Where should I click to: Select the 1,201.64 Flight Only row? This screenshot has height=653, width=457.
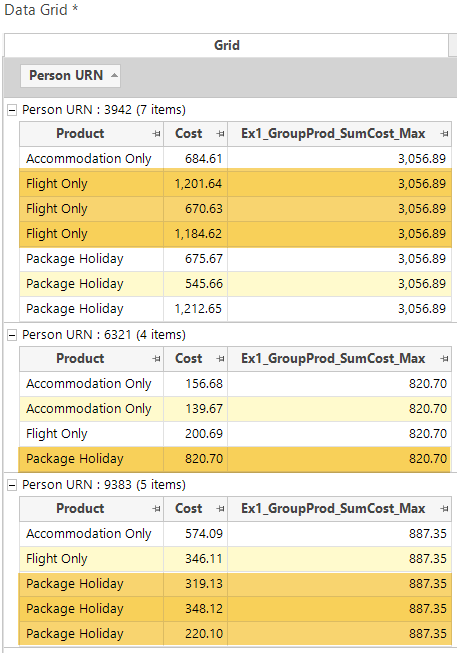coord(235,184)
